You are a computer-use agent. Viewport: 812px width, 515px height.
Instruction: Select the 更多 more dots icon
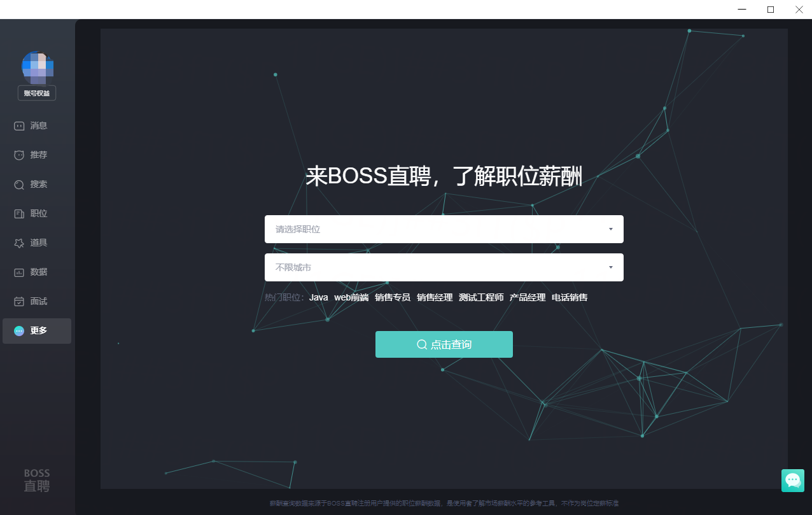(19, 331)
